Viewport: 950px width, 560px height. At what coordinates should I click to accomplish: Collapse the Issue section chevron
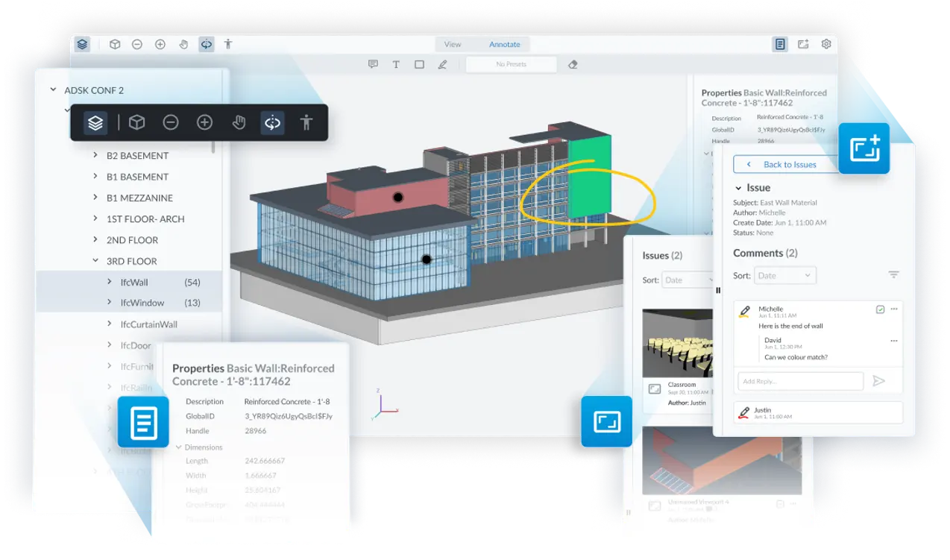point(738,188)
